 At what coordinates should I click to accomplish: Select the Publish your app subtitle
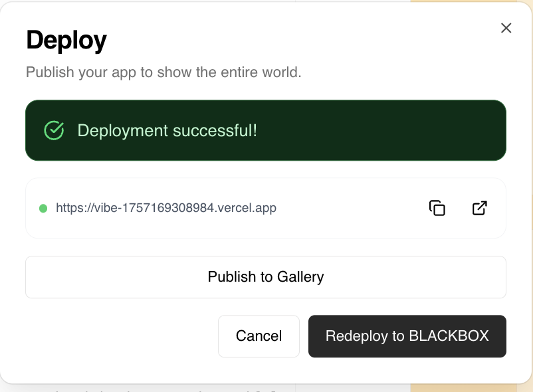click(165, 72)
